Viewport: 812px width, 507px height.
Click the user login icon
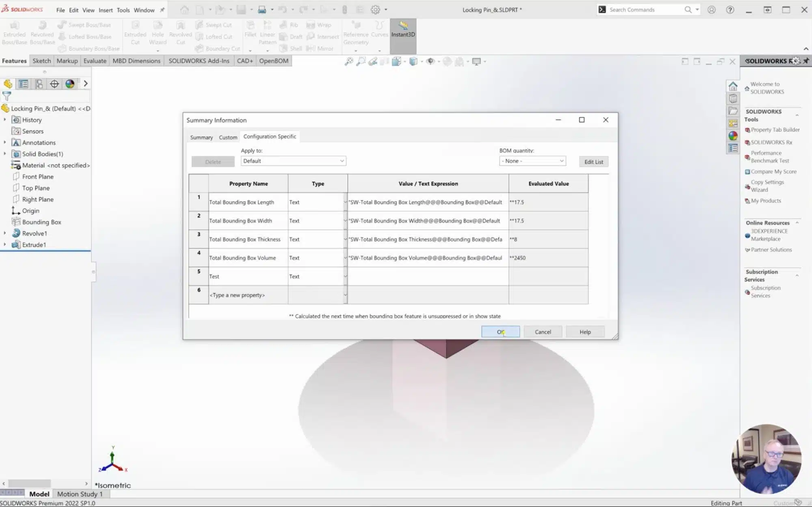coord(711,10)
